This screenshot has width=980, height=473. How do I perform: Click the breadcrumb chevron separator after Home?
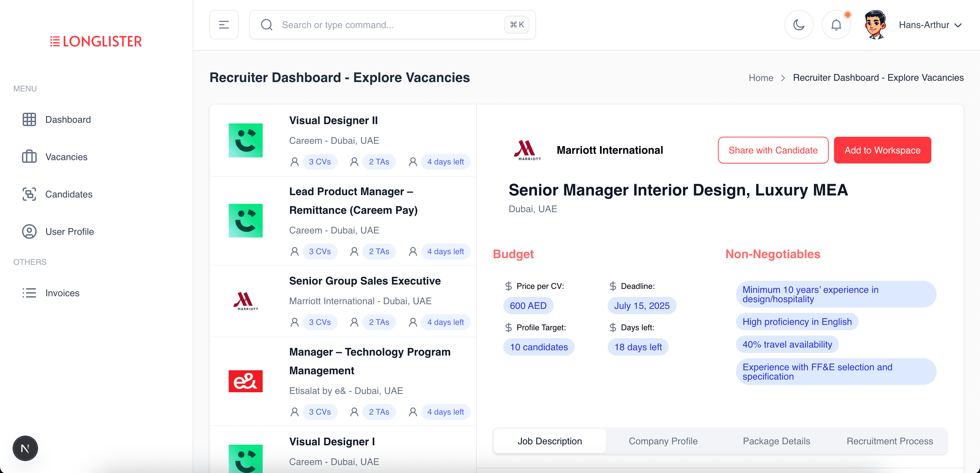tap(783, 78)
